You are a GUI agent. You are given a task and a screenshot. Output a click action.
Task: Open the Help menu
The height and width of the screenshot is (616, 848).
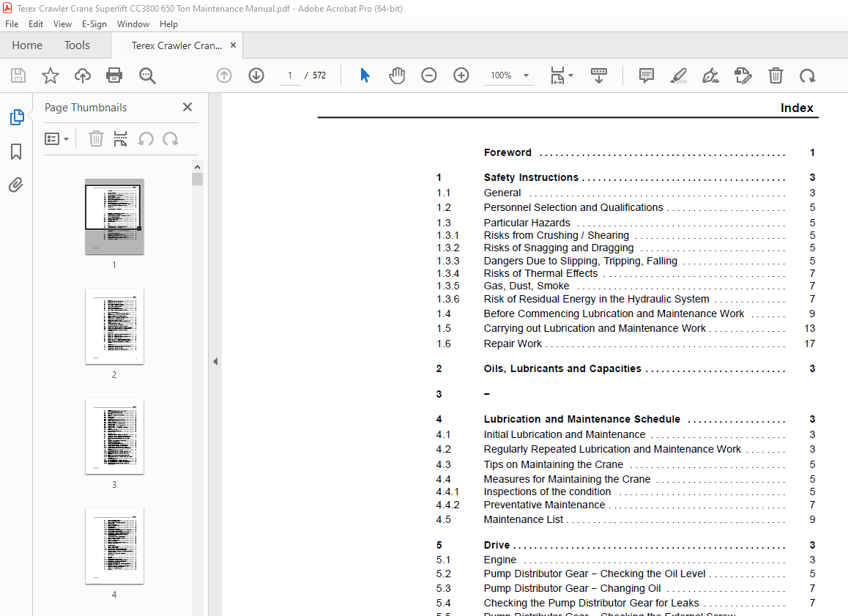click(168, 23)
